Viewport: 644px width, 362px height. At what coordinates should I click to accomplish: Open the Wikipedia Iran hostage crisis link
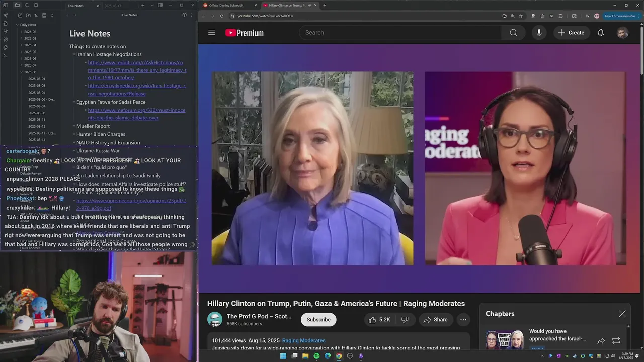[x=137, y=89]
